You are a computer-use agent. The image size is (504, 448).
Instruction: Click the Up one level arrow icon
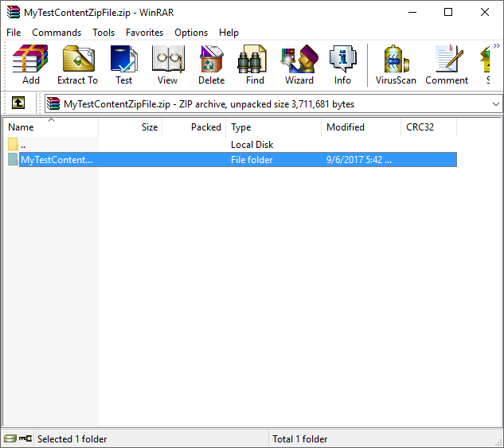click(x=18, y=103)
